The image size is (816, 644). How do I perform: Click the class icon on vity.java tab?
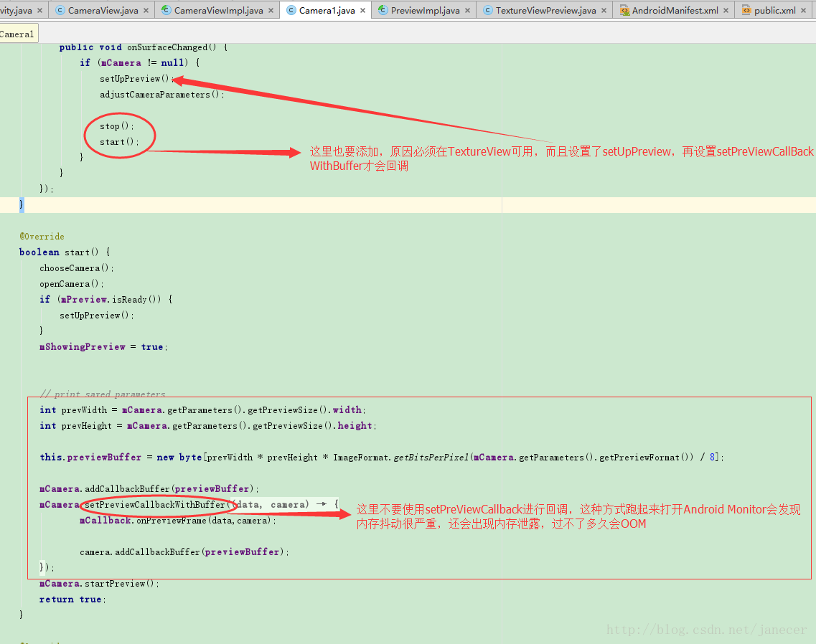click(x=4, y=11)
